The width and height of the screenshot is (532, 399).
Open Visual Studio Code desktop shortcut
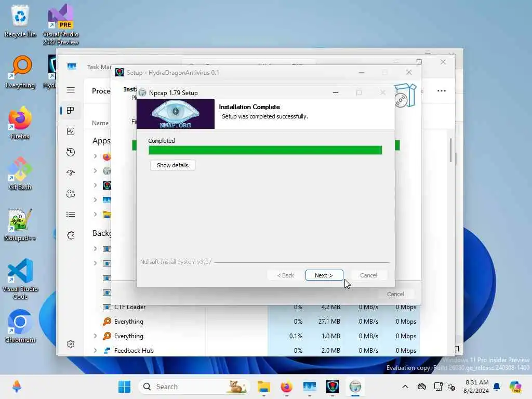pyautogui.click(x=20, y=279)
